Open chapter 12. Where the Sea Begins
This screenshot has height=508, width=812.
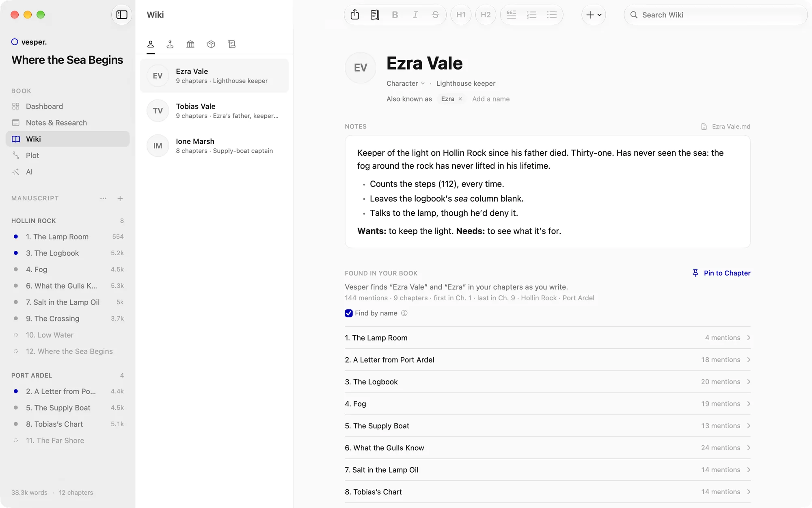[x=68, y=351]
